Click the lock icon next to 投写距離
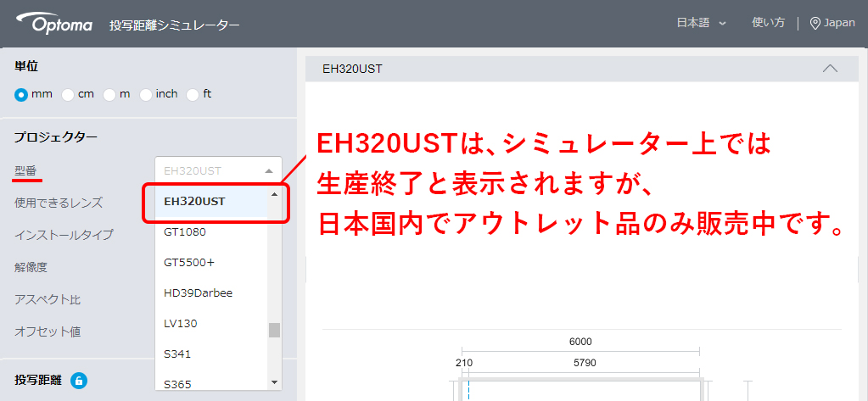Viewport: 868px width, 401px height. coord(79,381)
